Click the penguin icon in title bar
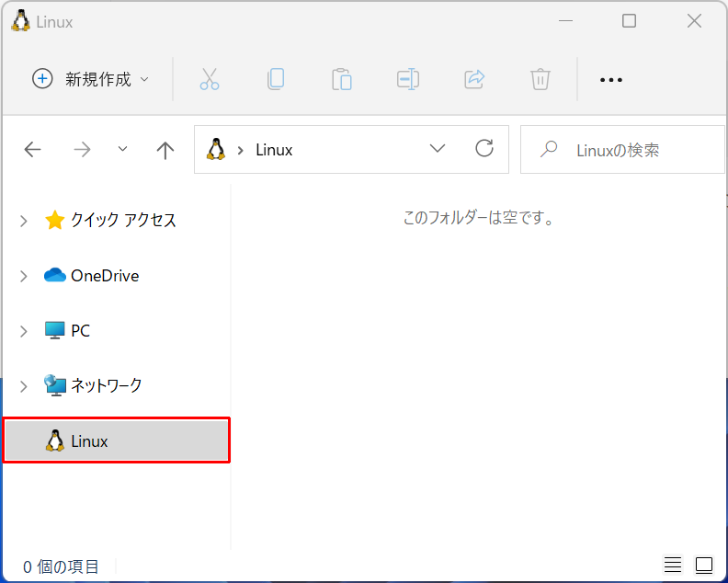This screenshot has height=583, width=728. click(20, 20)
